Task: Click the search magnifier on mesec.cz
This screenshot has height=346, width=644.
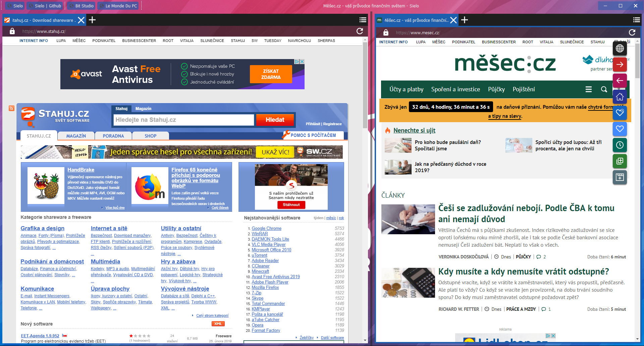Action: (604, 89)
